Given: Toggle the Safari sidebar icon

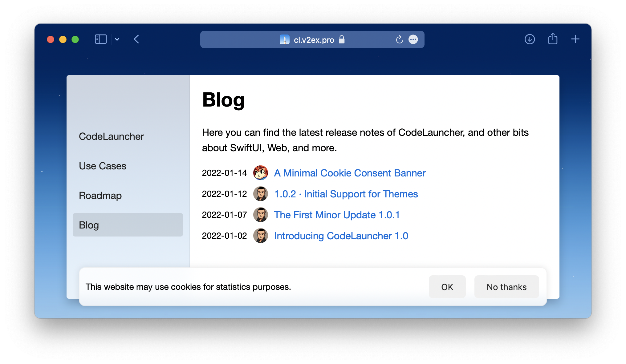Looking at the screenshot, I should click(101, 39).
